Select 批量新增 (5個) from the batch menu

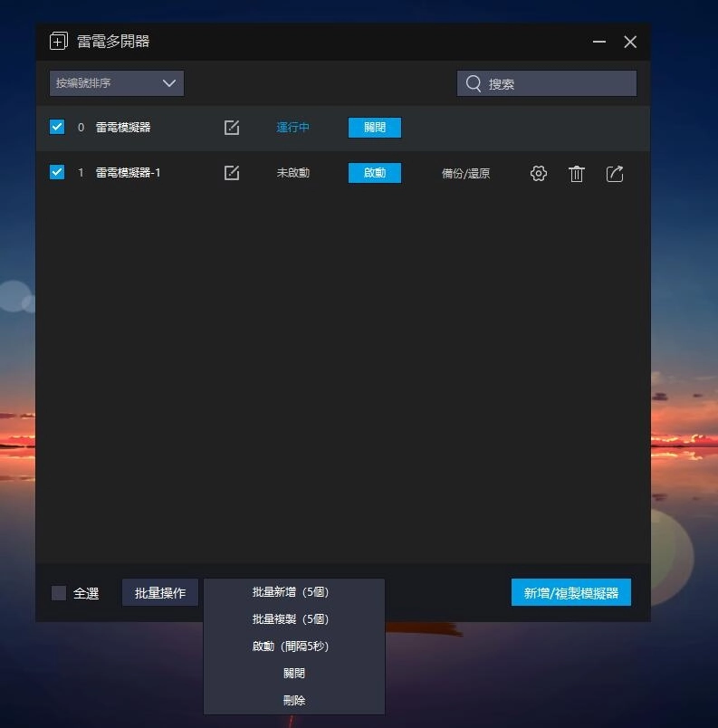291,592
